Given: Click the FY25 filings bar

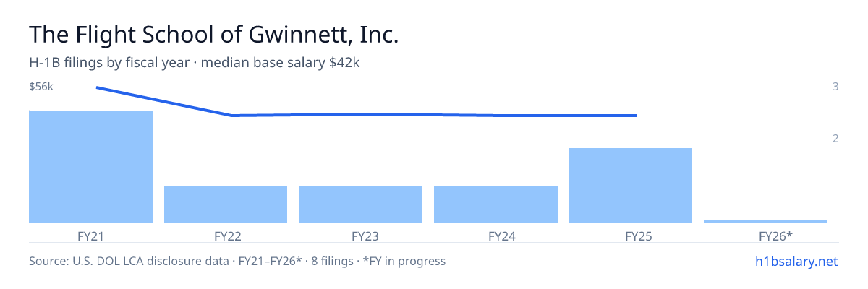Looking at the screenshot, I should coord(631,186).
